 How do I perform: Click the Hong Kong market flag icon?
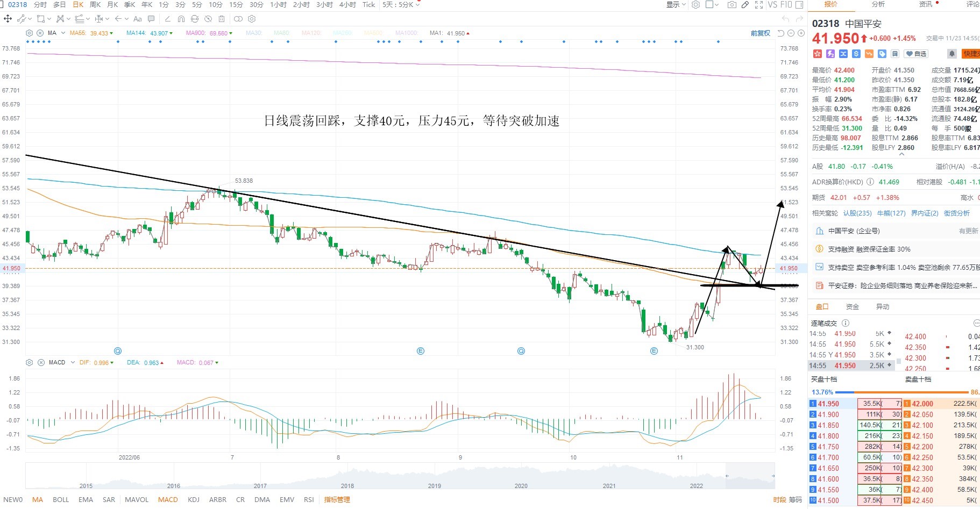[818, 54]
